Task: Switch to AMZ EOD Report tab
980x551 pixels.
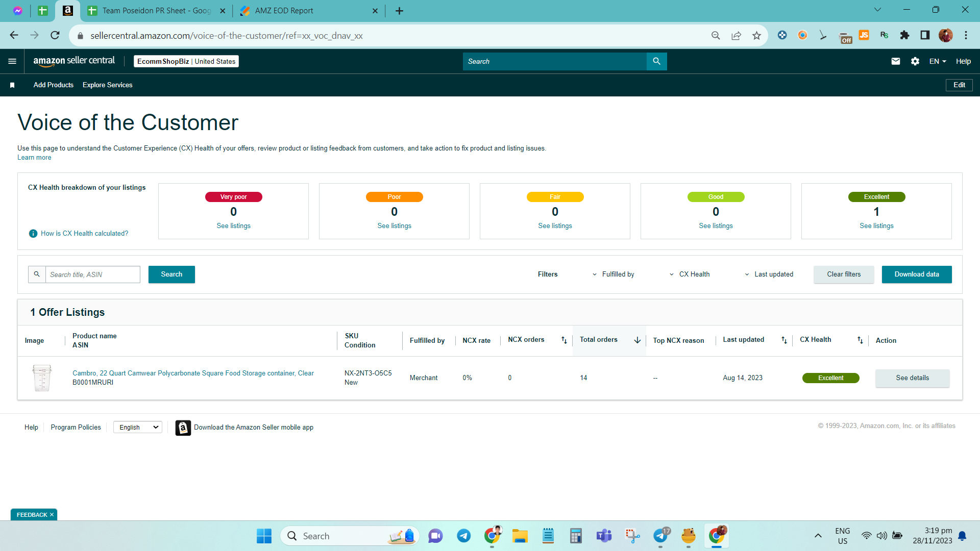Action: click(x=309, y=11)
